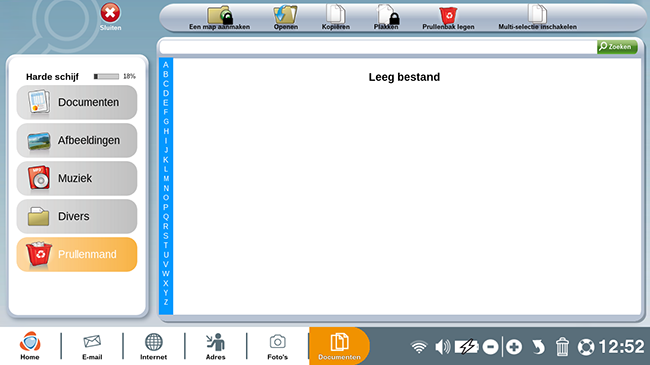Open Adres contacts from bottom bar

click(x=216, y=346)
